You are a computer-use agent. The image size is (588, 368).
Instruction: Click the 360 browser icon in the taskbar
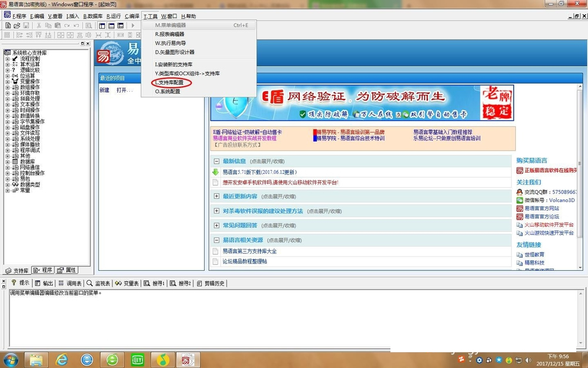coord(112,359)
